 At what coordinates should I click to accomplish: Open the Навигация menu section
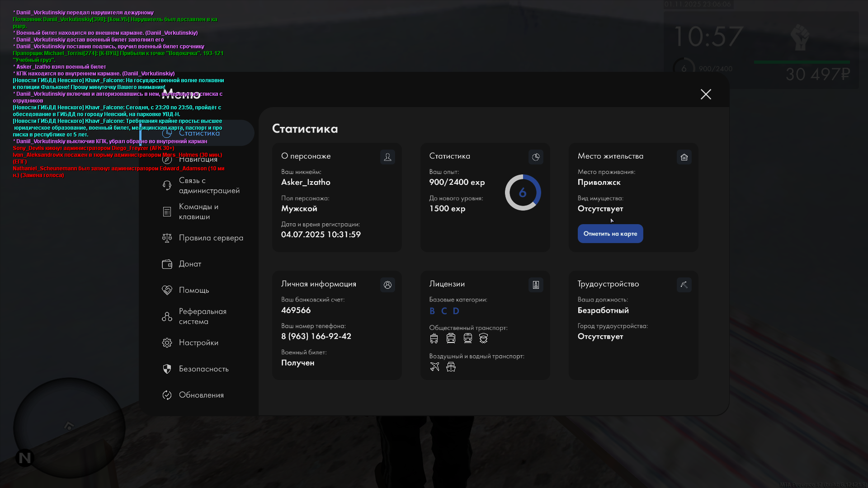pos(198,160)
